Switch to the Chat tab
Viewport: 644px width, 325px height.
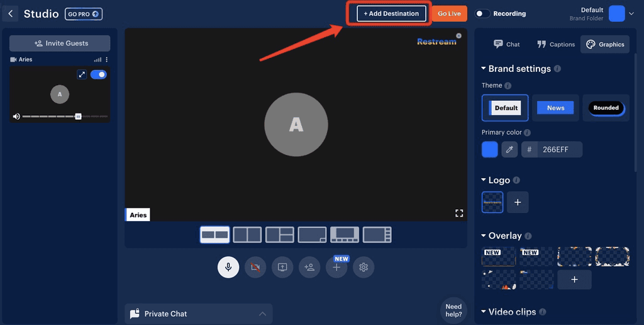coord(507,44)
